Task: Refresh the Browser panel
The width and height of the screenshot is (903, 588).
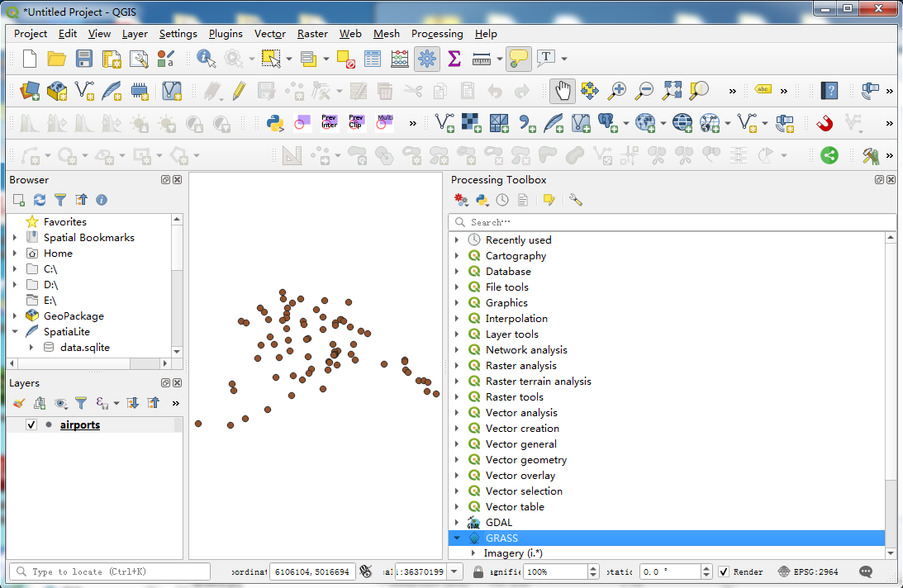Action: point(39,200)
